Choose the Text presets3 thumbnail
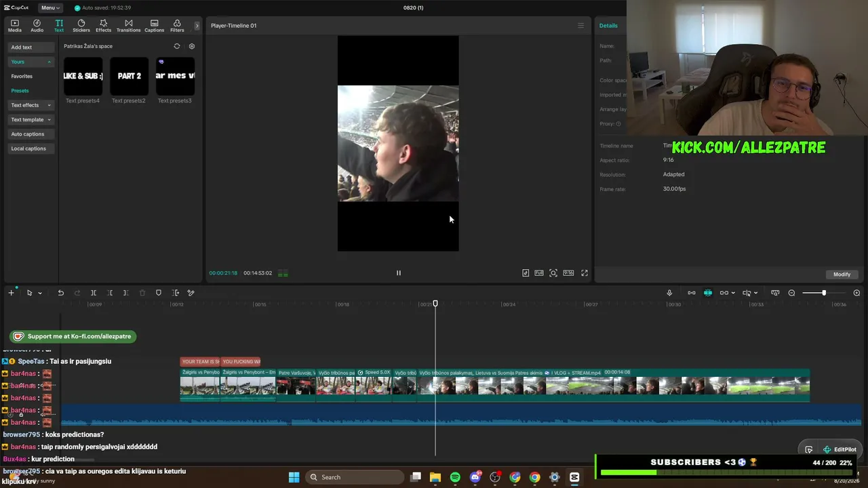The height and width of the screenshot is (488, 868). tap(175, 76)
